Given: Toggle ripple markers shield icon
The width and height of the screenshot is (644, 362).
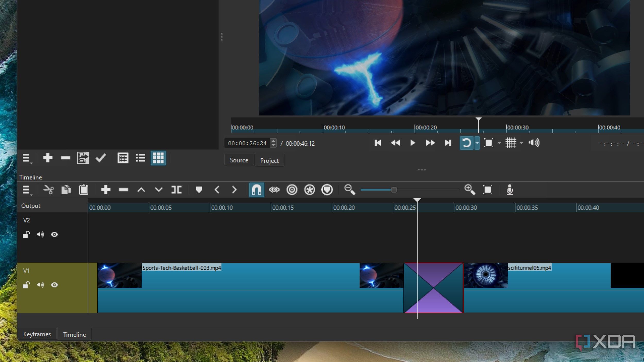Looking at the screenshot, I should point(327,190).
